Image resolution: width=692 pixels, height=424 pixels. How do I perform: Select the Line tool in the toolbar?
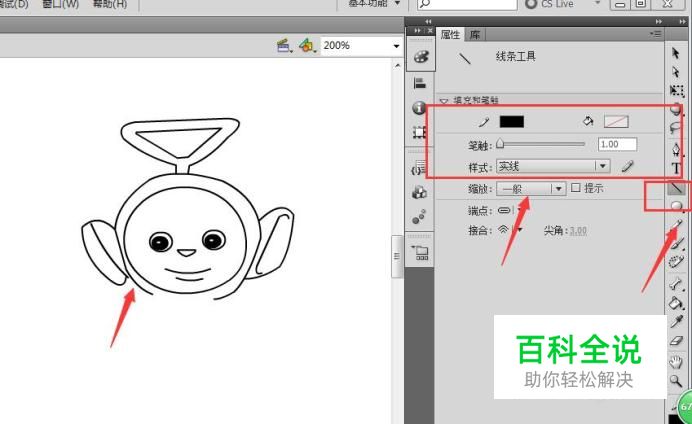[x=676, y=189]
